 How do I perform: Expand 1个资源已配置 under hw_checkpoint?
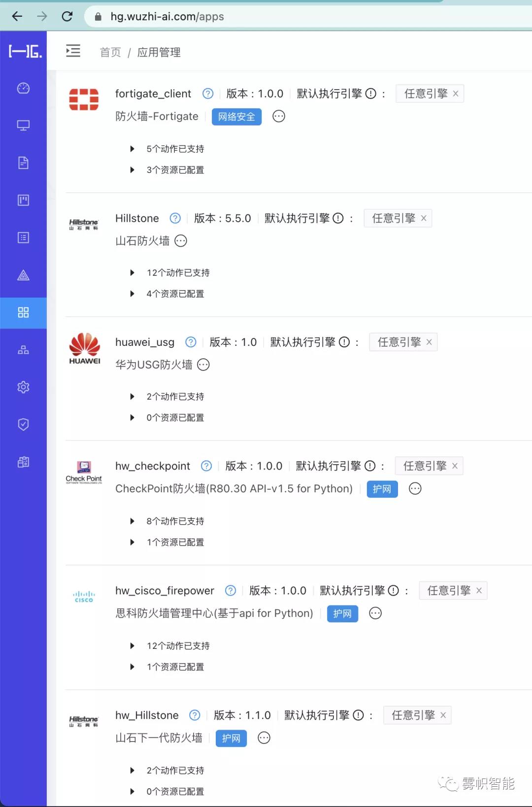coord(132,542)
